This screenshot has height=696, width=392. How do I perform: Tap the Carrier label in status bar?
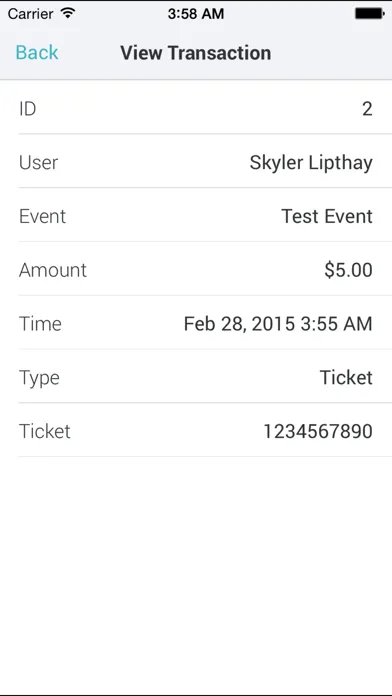tap(30, 14)
